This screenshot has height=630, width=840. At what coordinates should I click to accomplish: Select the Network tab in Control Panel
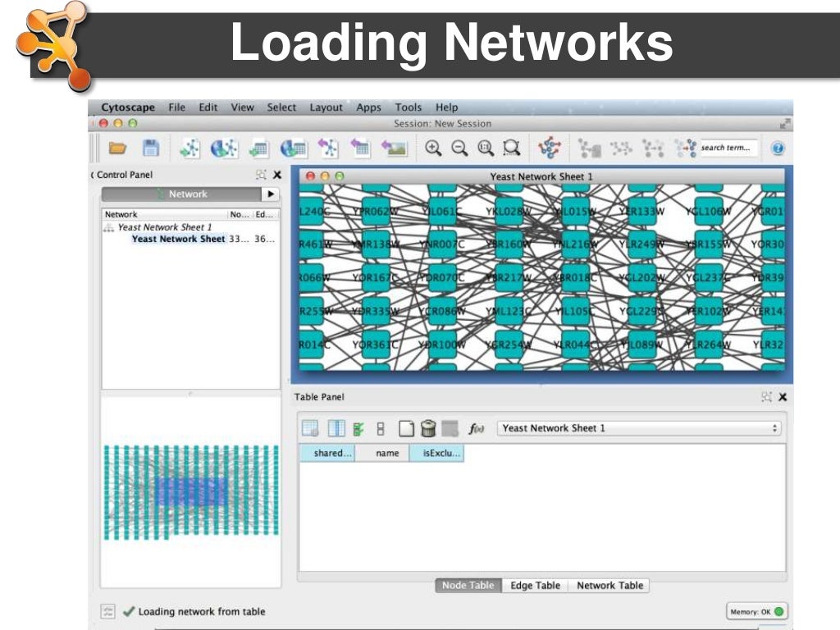pos(182,194)
